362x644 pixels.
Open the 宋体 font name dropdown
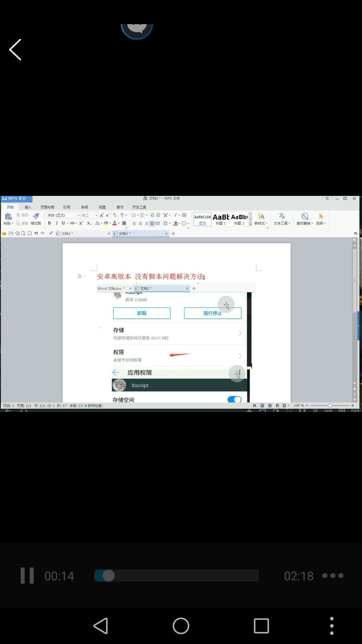coord(63,215)
